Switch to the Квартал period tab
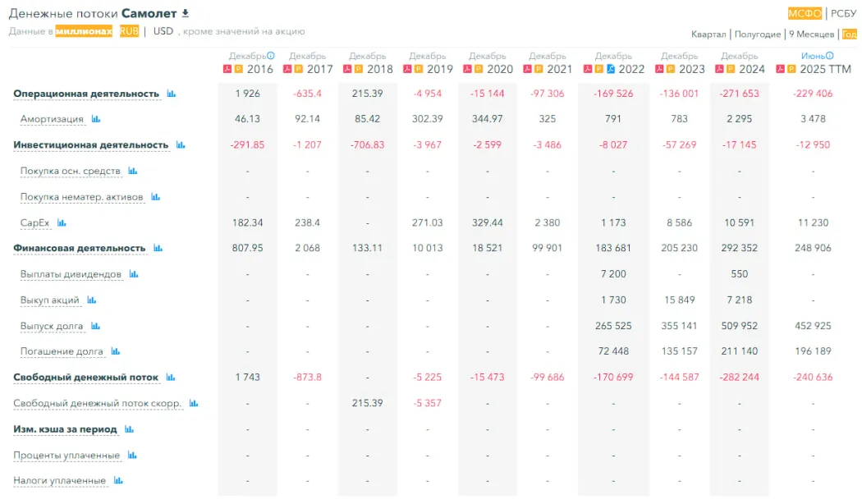The height and width of the screenshot is (504, 862). click(708, 34)
